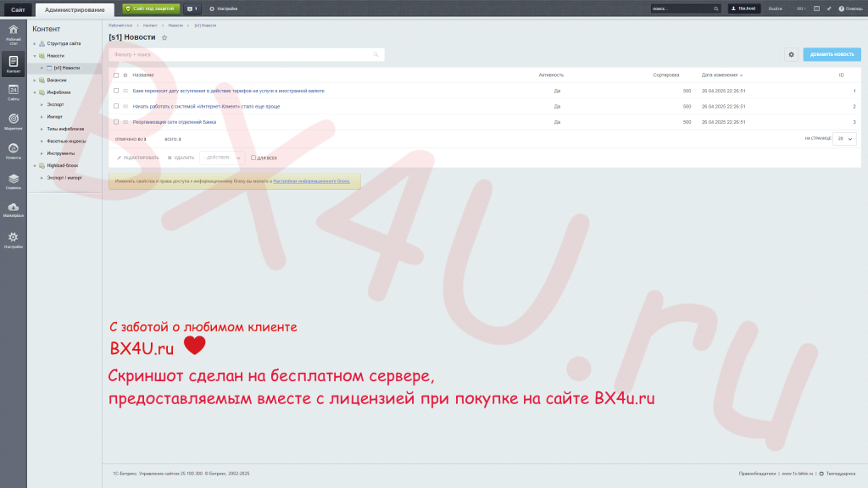Select the Контент document icon in sidebar
The image size is (868, 488).
[14, 61]
